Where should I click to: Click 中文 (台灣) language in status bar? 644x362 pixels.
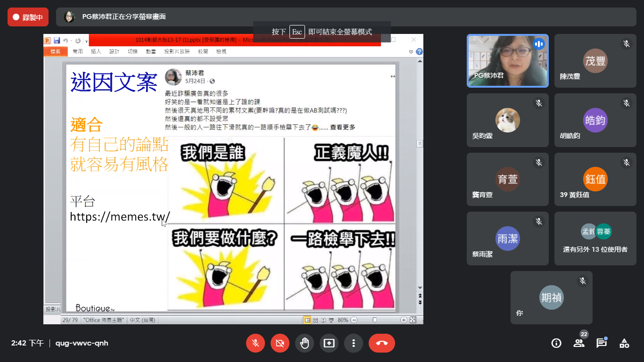click(142, 320)
